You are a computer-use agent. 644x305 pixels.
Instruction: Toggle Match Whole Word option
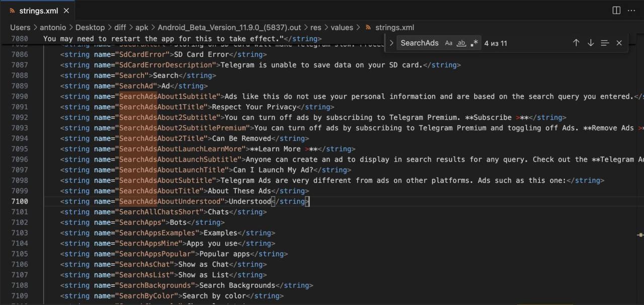pyautogui.click(x=461, y=43)
